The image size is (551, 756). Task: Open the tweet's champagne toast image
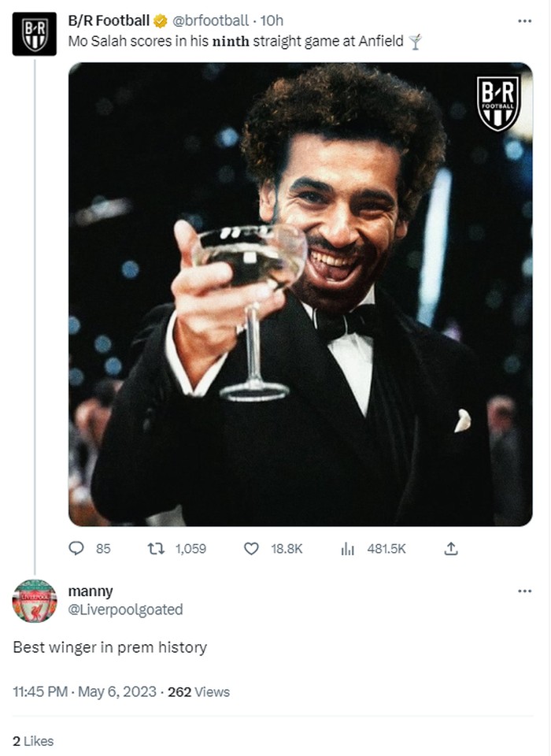[300, 294]
